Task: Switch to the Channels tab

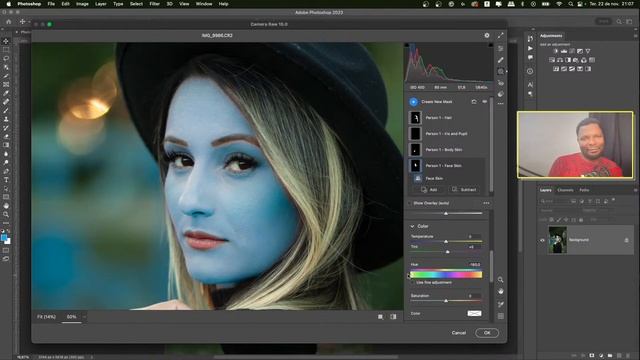Action: tap(565, 190)
